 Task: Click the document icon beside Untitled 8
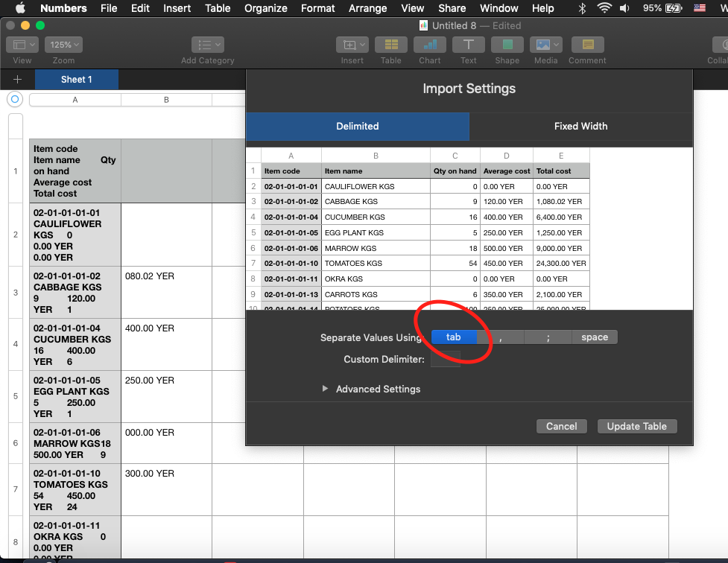(423, 25)
